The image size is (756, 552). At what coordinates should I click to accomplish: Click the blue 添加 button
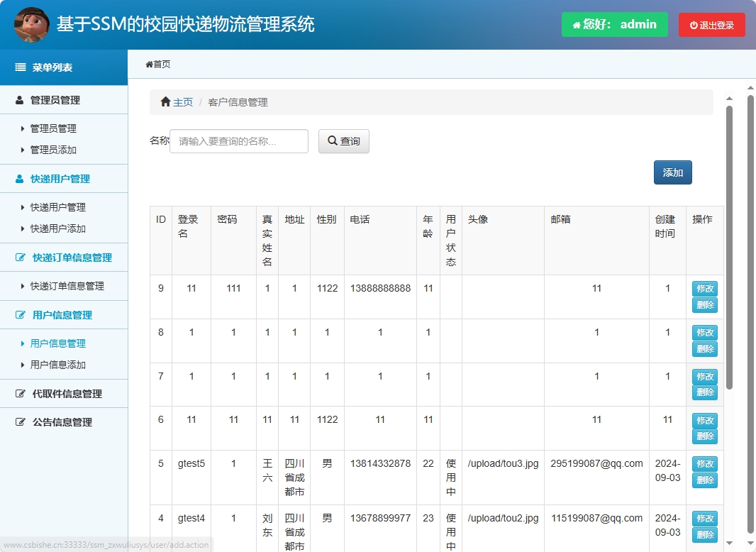tap(672, 172)
